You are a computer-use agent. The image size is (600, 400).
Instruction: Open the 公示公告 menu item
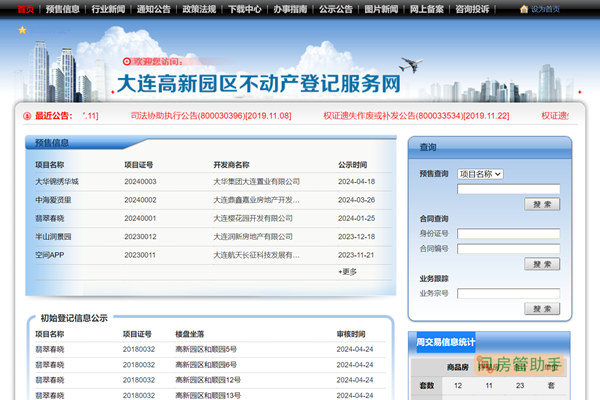[336, 9]
